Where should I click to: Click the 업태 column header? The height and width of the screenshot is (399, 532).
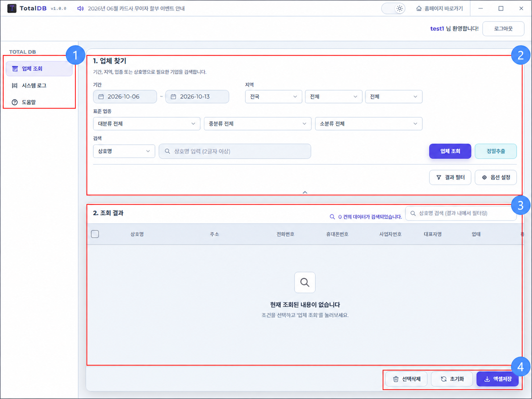476,234
